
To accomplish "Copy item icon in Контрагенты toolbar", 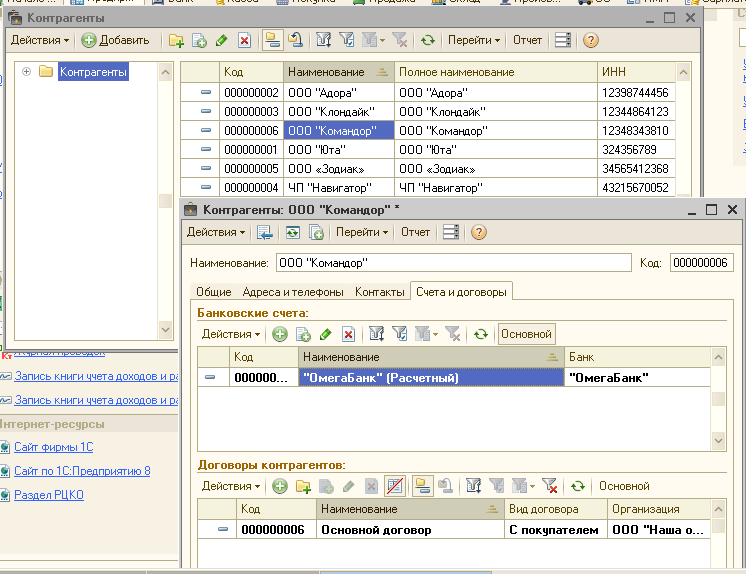I will pyautogui.click(x=199, y=40).
